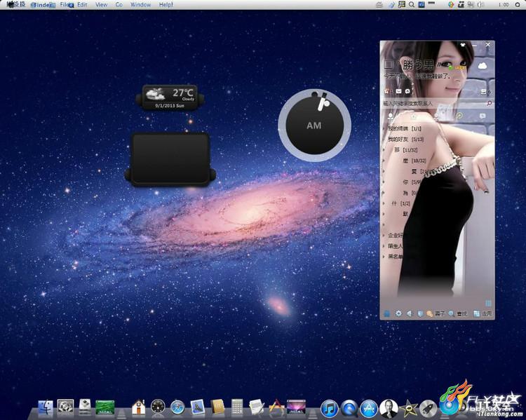Click the Spotlight magnifier in menu bar

[x=411, y=4]
